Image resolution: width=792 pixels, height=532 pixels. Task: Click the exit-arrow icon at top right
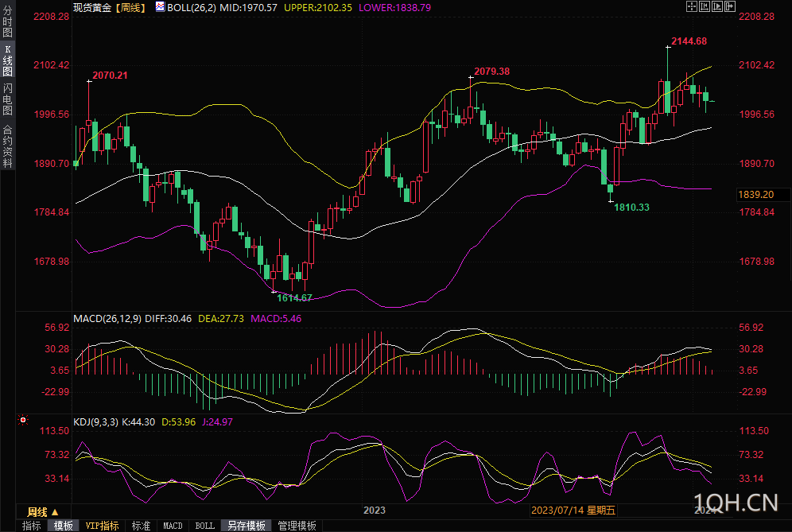click(730, 6)
